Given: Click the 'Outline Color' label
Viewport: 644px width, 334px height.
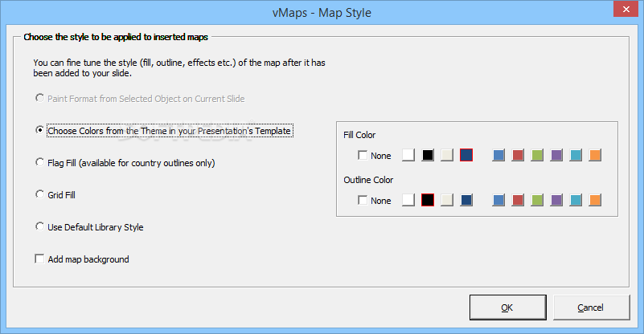Looking at the screenshot, I should point(368,180).
